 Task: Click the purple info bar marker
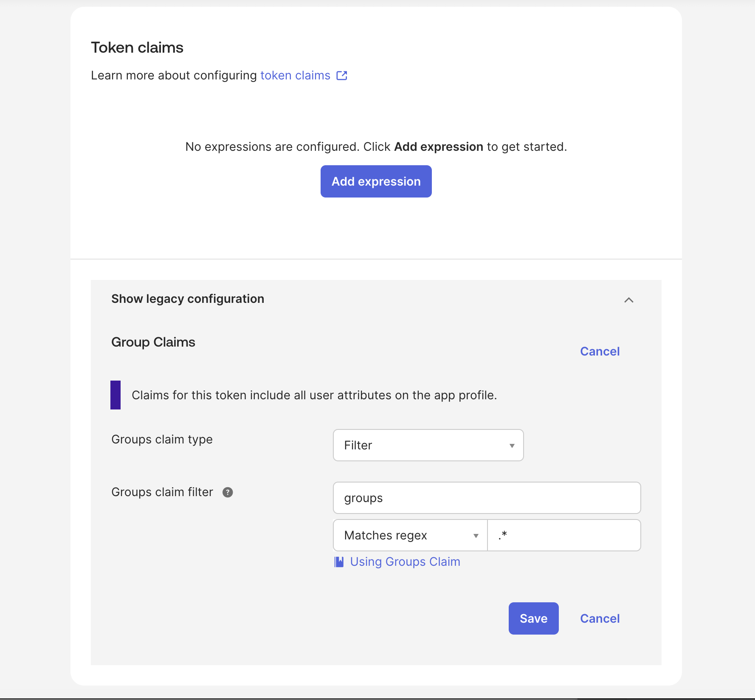tap(116, 395)
